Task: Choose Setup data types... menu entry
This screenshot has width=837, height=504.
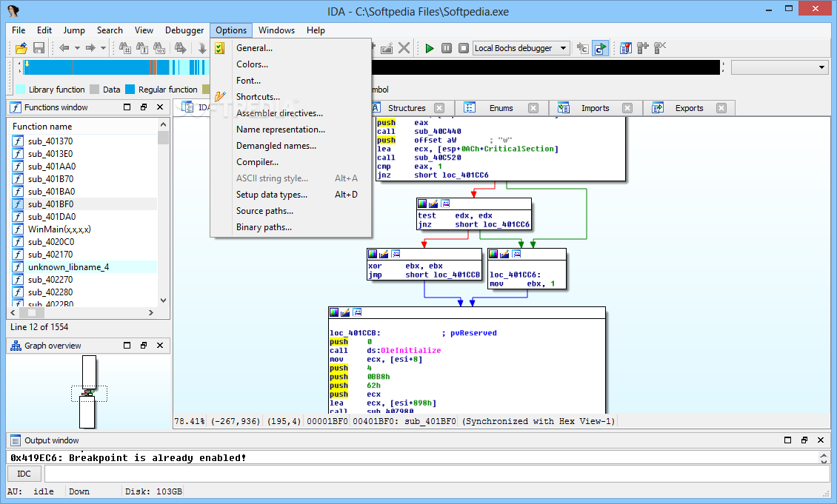Action: pos(291,195)
